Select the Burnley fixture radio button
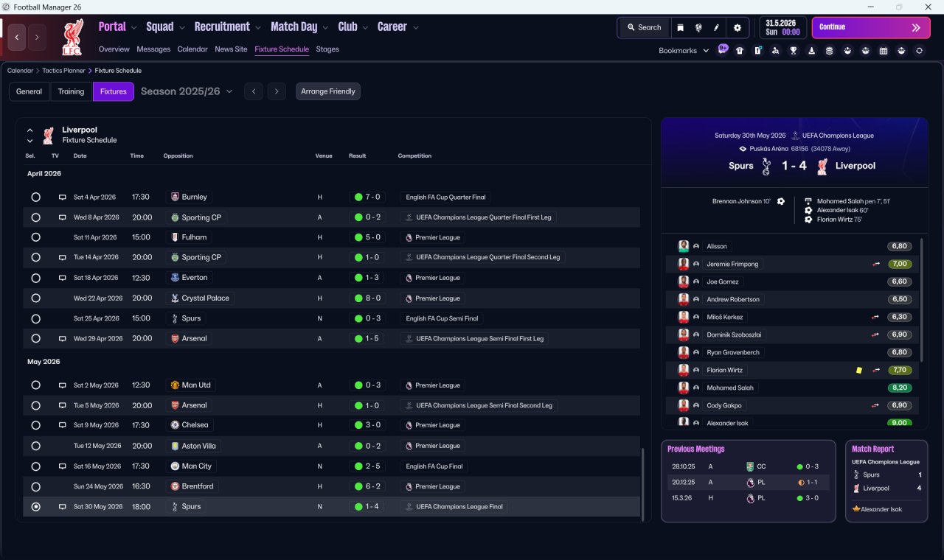 (35, 197)
